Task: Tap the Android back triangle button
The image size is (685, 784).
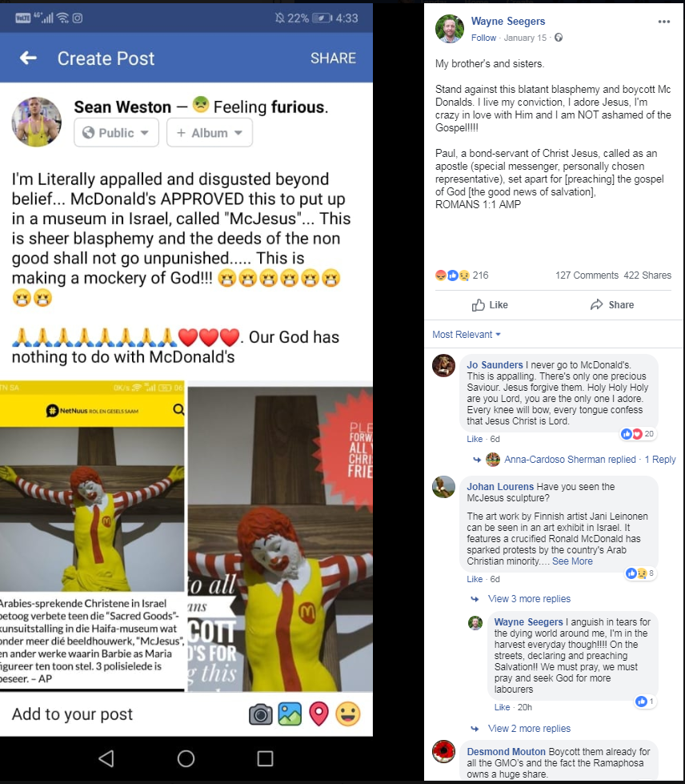Action: click(x=106, y=758)
